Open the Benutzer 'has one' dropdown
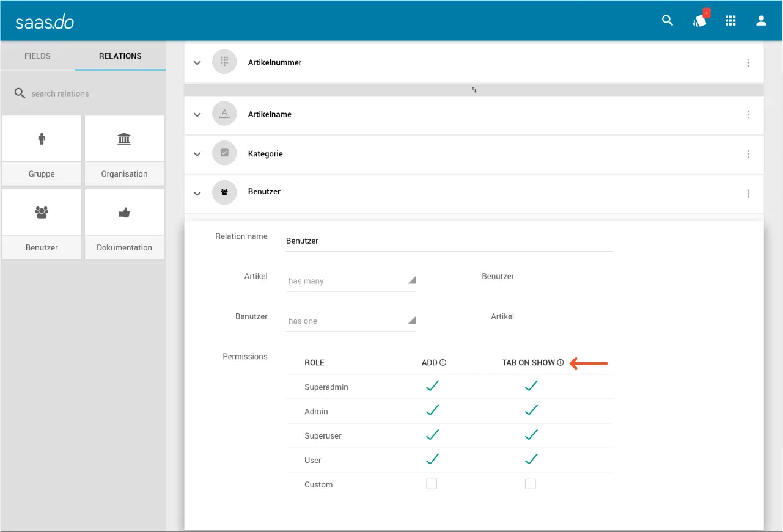The height and width of the screenshot is (532, 783). tap(351, 321)
